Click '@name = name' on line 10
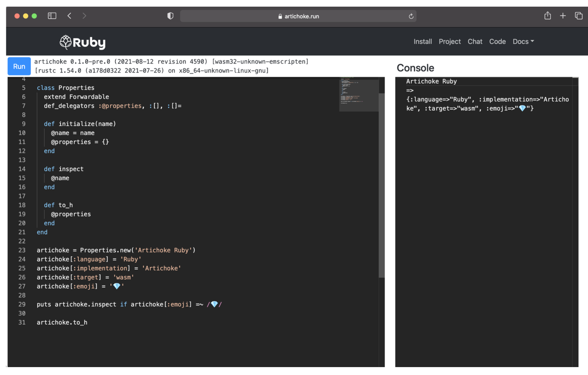The height and width of the screenshot is (375, 588). point(73,133)
